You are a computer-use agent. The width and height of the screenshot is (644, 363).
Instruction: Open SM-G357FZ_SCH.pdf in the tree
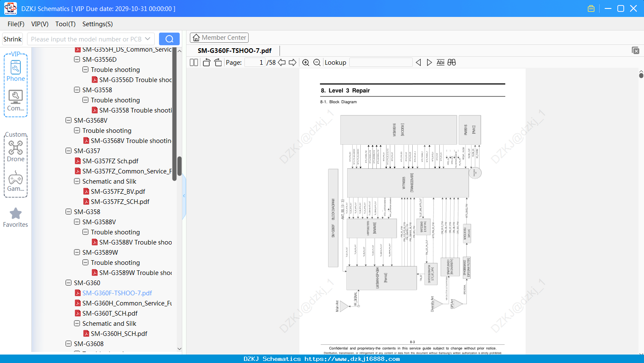coord(120,201)
